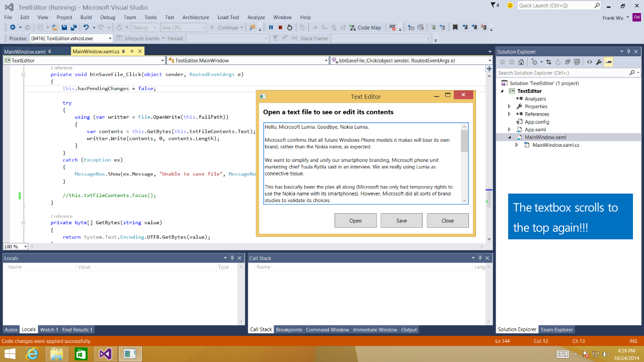Go to previous bookmark icon
The height and width of the screenshot is (362, 644).
[x=465, y=28]
